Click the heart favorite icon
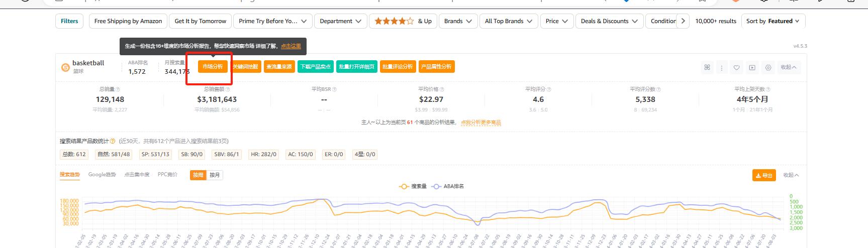Image resolution: width=868 pixels, height=248 pixels. point(737,67)
